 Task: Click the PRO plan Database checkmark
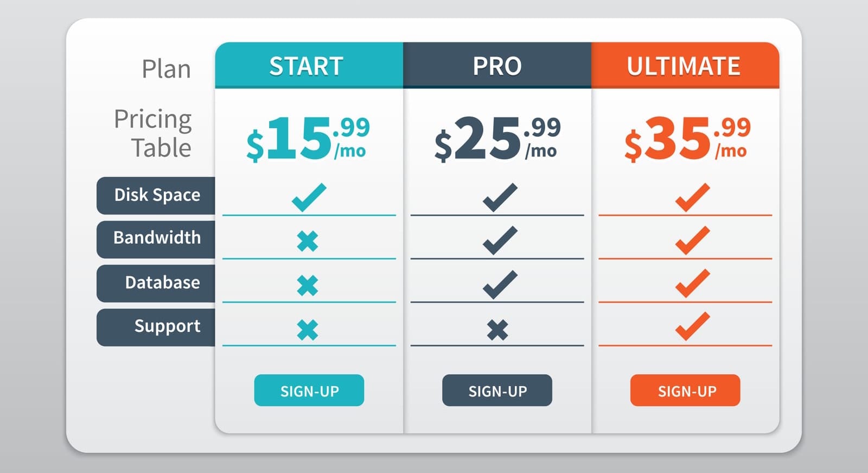coord(500,285)
